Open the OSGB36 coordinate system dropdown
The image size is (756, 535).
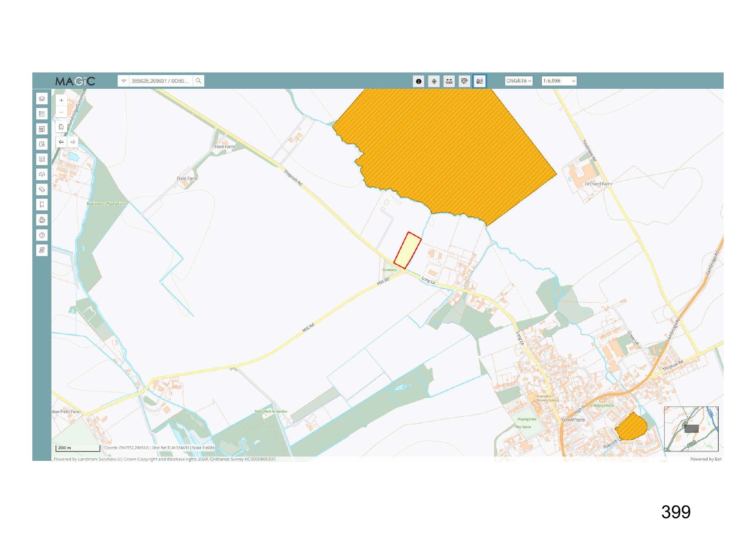coord(519,81)
